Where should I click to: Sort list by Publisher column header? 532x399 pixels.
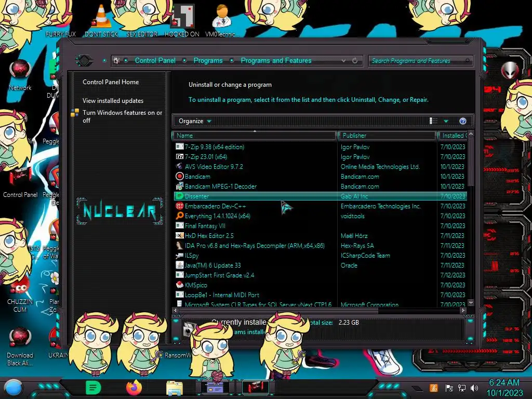388,136
